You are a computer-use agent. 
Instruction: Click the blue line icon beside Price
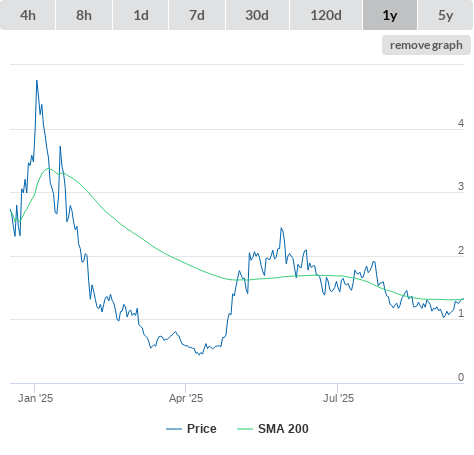(x=174, y=429)
